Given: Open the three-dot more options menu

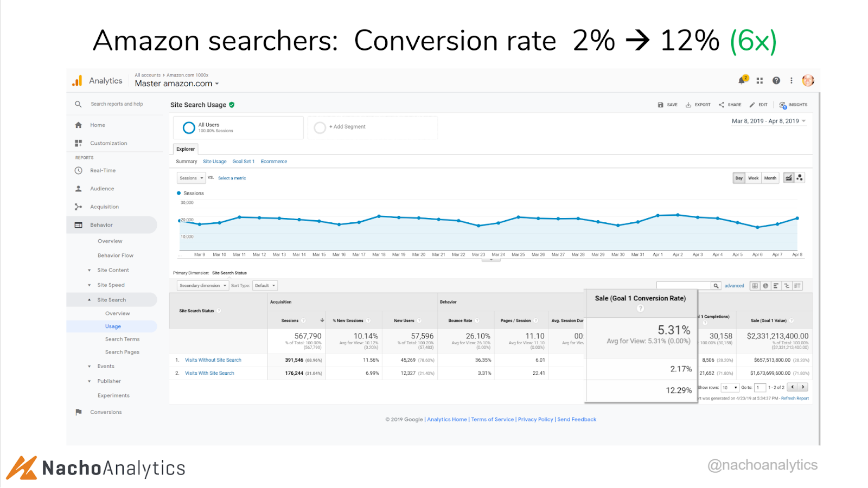Looking at the screenshot, I should click(x=792, y=81).
